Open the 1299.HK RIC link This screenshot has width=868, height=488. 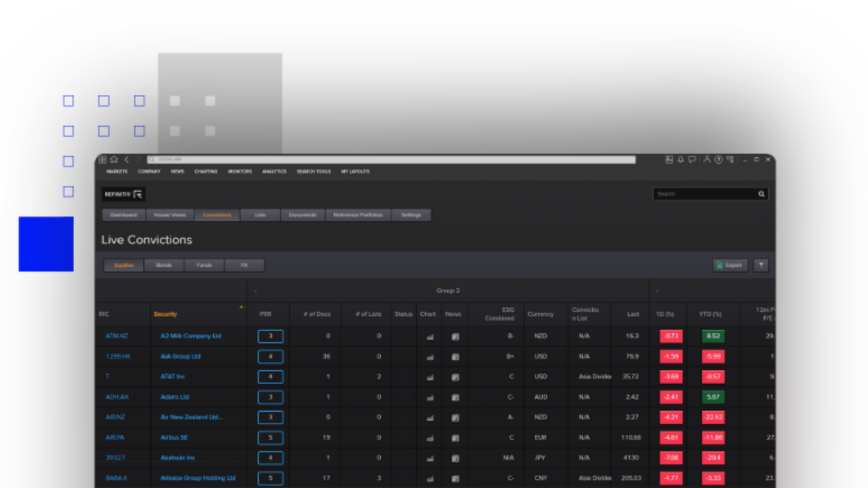coord(118,356)
